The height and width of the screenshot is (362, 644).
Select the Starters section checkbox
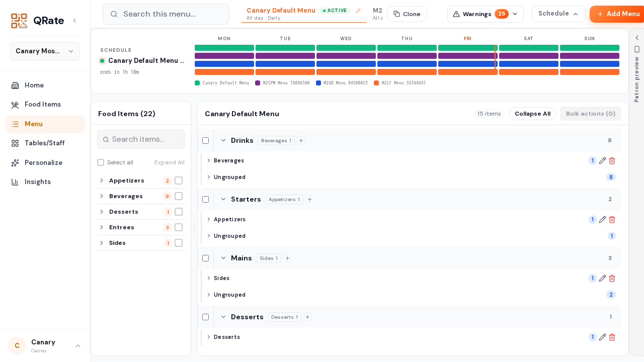205,200
